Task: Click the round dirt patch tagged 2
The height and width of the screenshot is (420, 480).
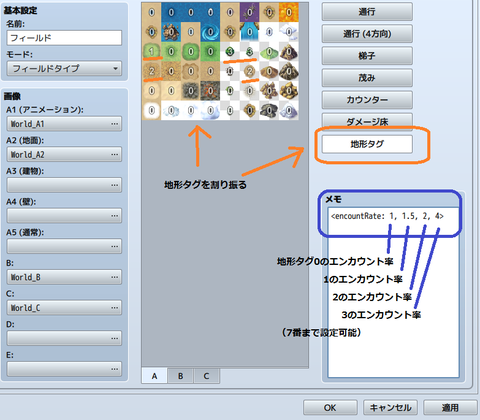Action: point(250,71)
